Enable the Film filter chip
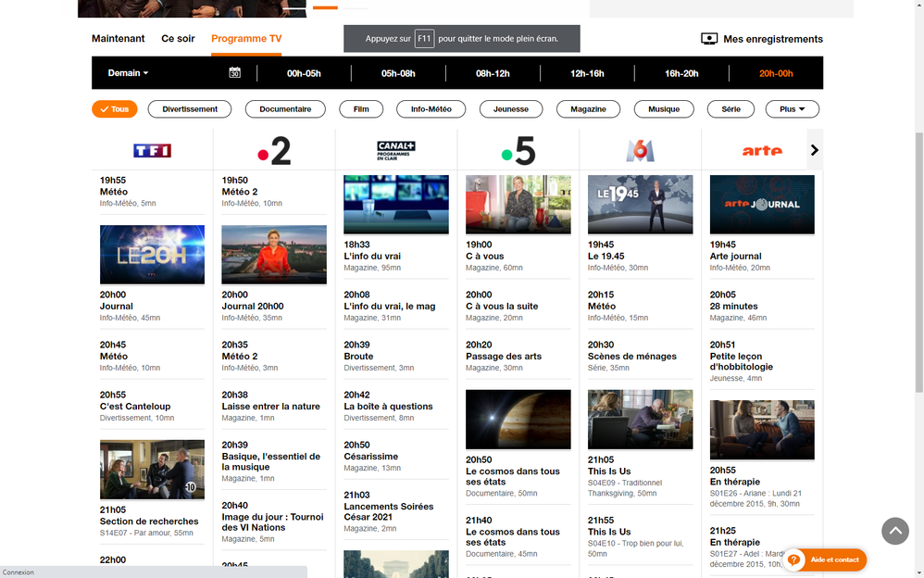This screenshot has width=924, height=578. pos(361,109)
